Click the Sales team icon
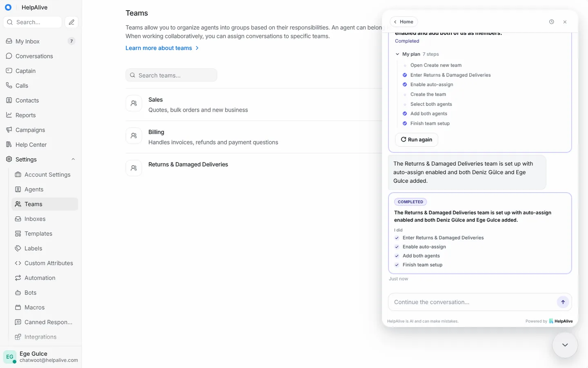This screenshot has width=588, height=368. click(x=134, y=103)
